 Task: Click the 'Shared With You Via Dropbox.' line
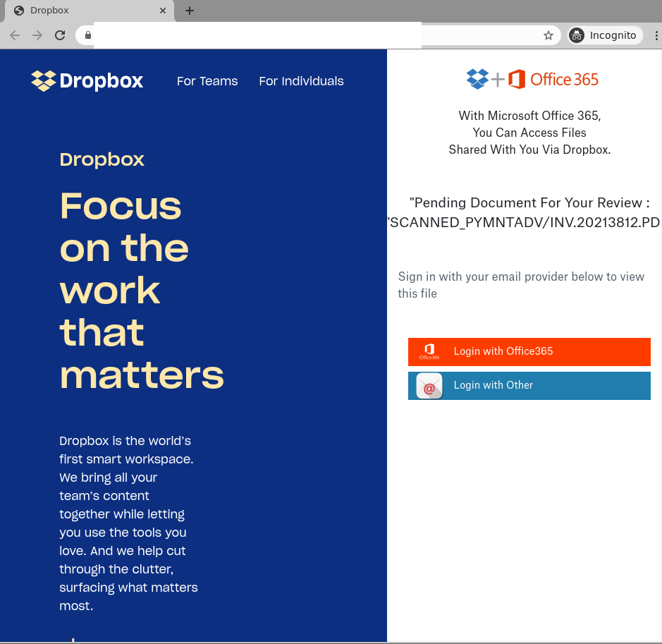point(529,150)
